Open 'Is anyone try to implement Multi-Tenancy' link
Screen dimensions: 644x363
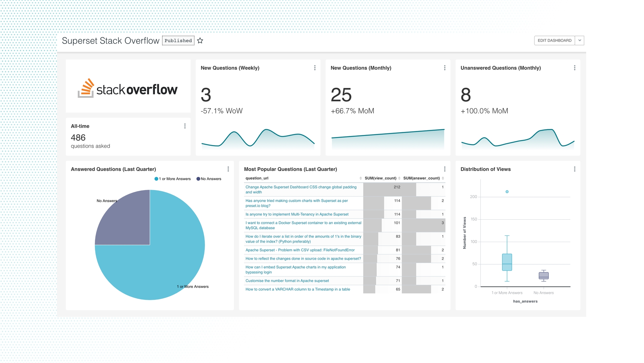point(297,214)
